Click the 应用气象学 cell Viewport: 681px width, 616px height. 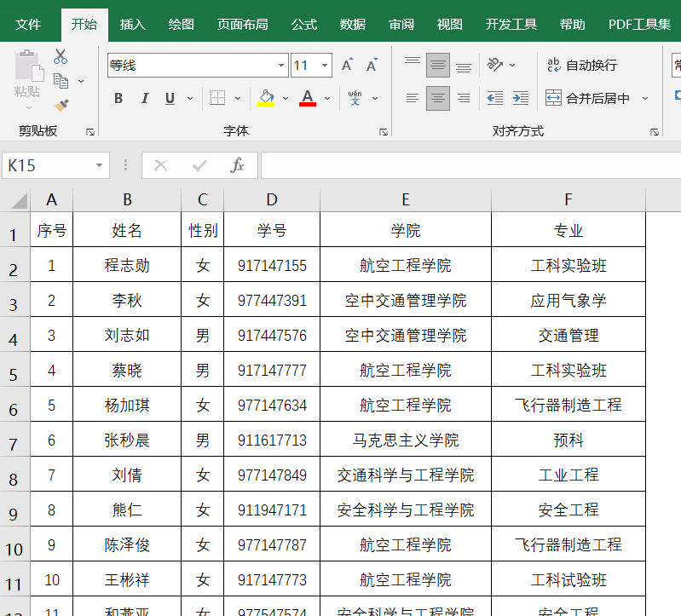(x=568, y=301)
